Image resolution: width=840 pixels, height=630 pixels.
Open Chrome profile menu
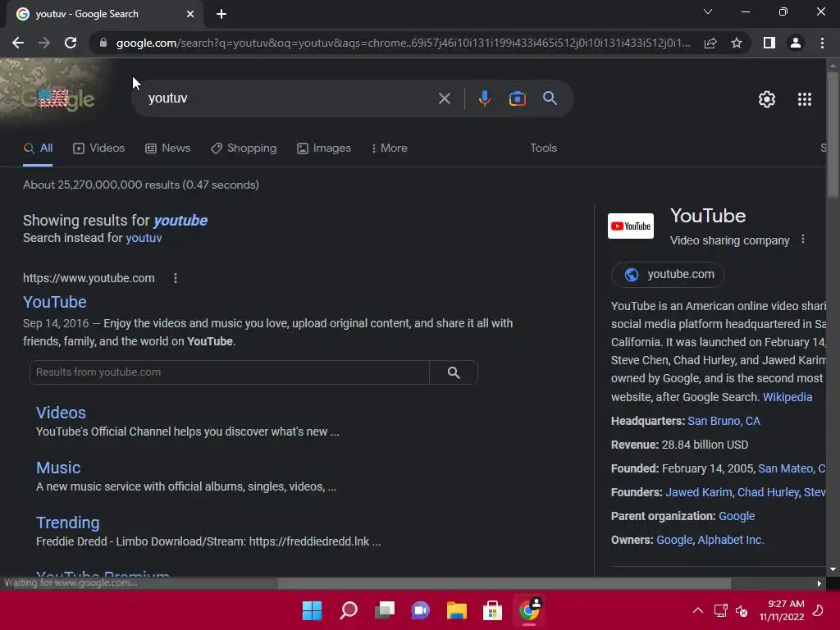796,43
